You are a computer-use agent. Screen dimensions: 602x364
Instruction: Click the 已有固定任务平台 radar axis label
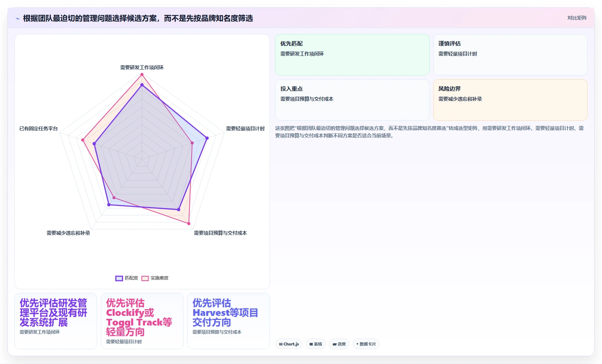(x=39, y=128)
